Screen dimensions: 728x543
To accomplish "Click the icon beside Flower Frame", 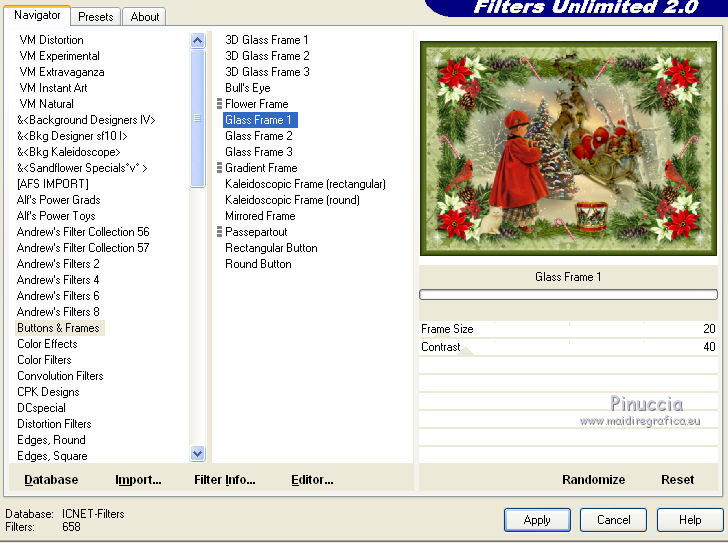I will (220, 104).
